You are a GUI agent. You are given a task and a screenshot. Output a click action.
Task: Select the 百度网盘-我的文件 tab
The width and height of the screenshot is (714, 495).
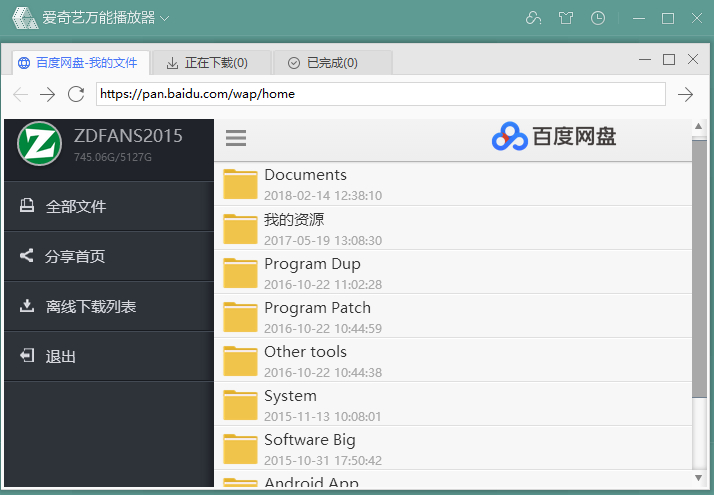[78, 63]
